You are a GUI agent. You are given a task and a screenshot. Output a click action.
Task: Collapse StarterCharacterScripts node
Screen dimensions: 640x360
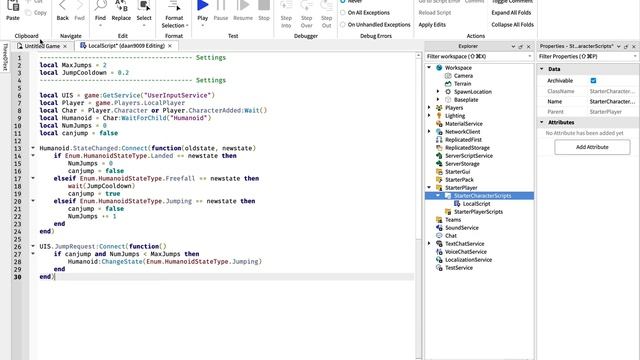point(438,196)
